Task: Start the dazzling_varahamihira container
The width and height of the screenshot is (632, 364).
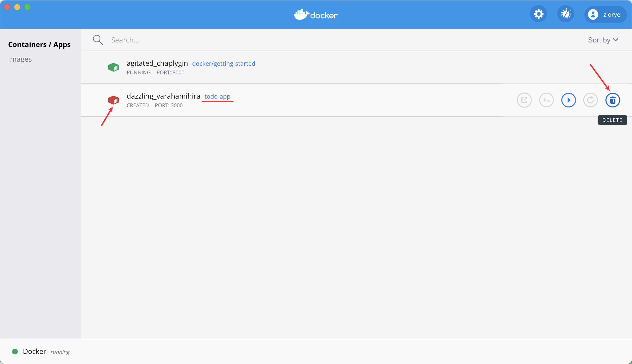Action: [569, 100]
